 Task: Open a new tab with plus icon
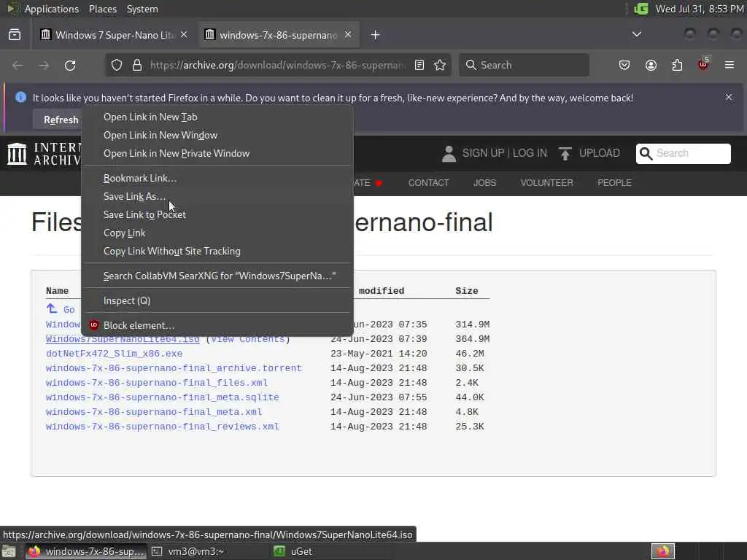click(376, 35)
